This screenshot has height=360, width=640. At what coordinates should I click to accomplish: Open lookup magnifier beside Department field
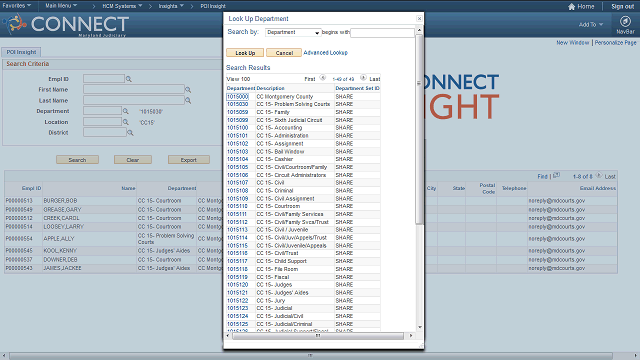coord(126,111)
